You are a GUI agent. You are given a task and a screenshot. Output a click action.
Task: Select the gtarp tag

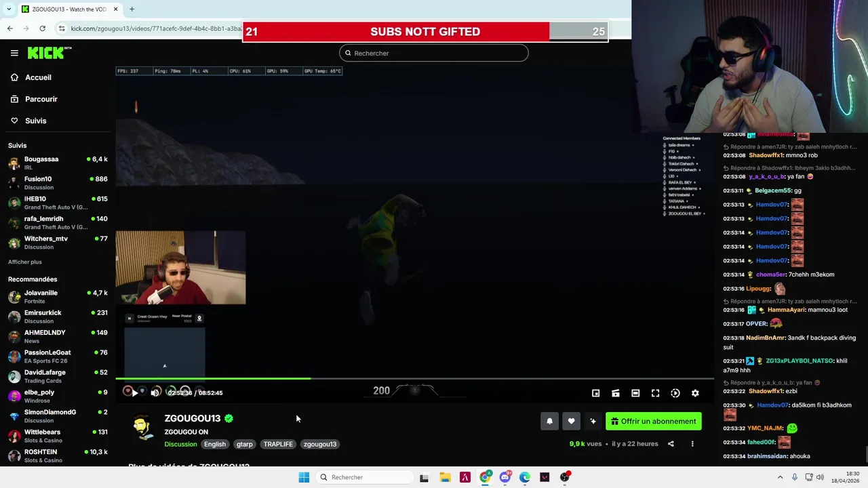(244, 444)
